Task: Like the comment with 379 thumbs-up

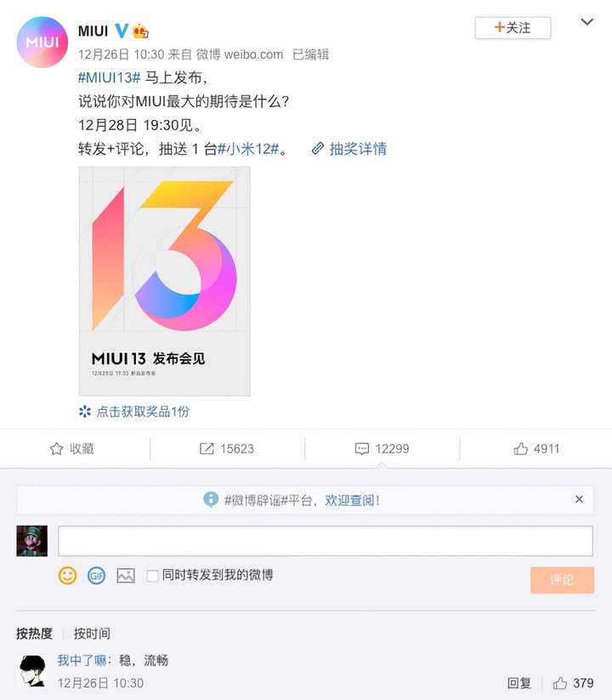Action: [x=573, y=683]
